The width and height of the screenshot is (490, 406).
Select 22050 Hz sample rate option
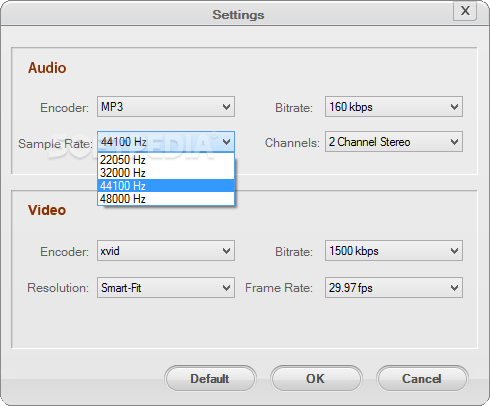(x=166, y=160)
